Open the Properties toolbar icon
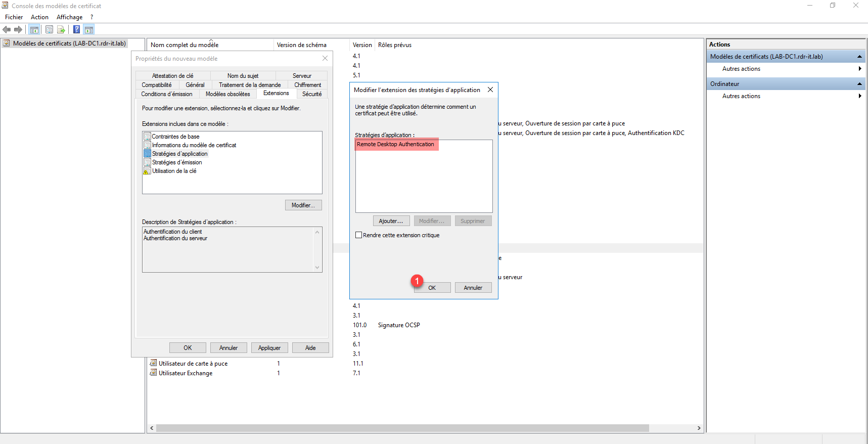 pos(49,30)
